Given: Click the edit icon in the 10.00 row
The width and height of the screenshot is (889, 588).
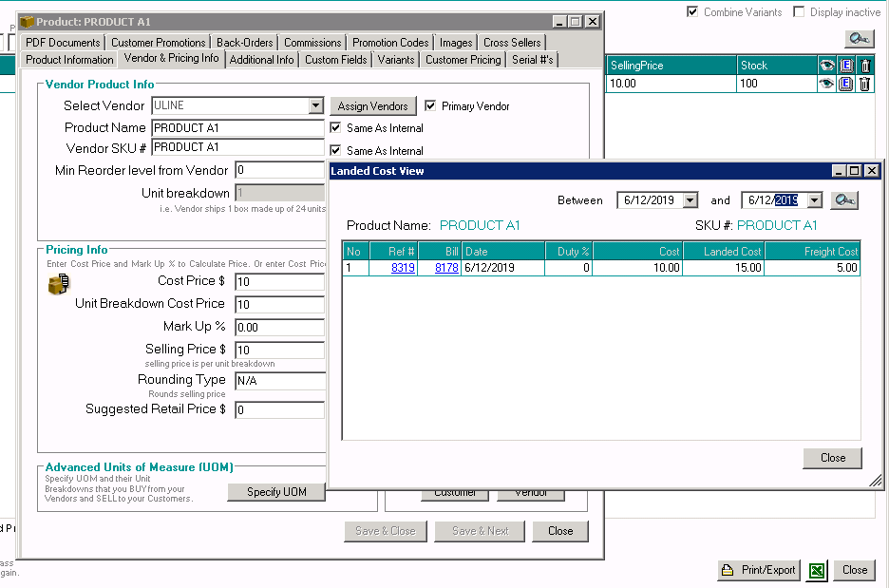Looking at the screenshot, I should [x=845, y=84].
